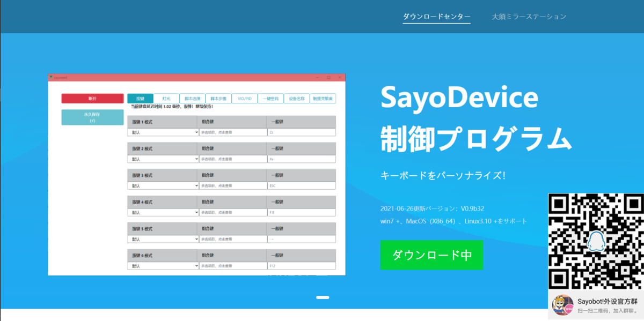Click the 永久保存 save button
644x321 pixels.
click(92, 117)
